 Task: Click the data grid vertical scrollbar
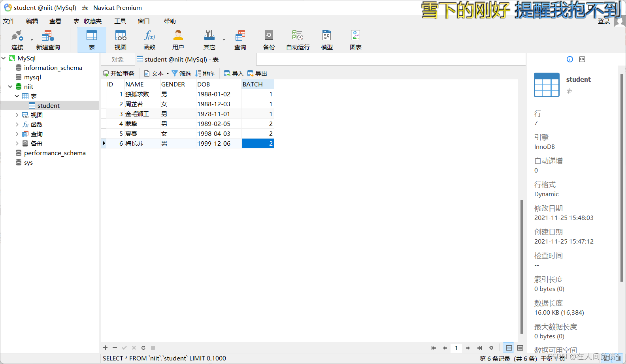pyautogui.click(x=522, y=266)
